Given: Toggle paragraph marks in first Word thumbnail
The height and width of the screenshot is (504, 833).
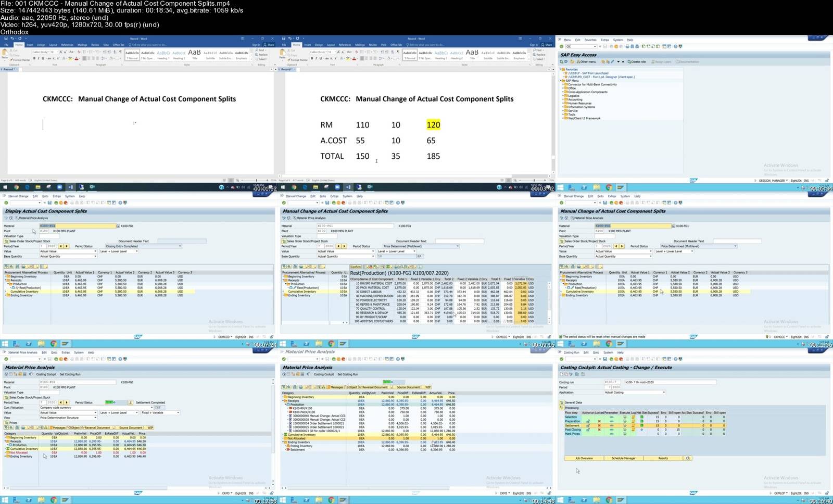Looking at the screenshot, I should [x=120, y=52].
